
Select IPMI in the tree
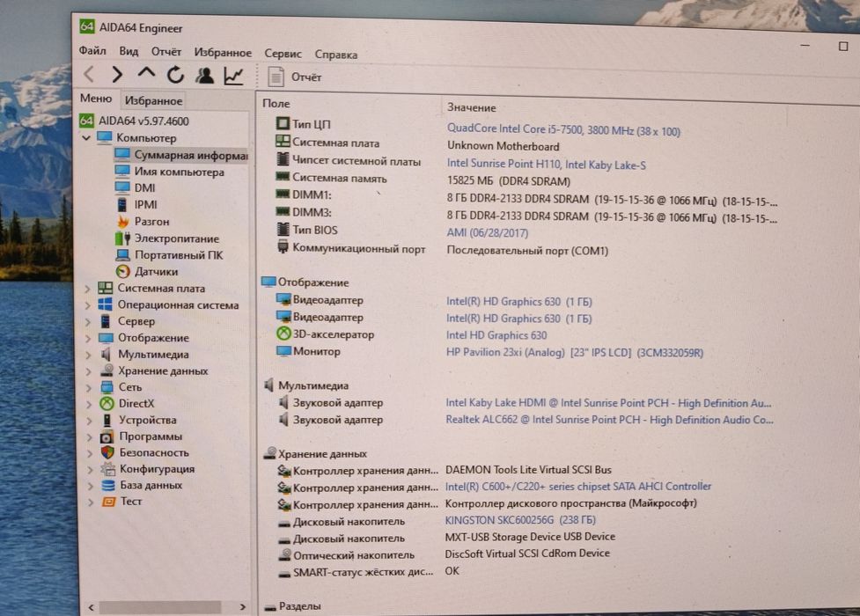click(x=146, y=205)
